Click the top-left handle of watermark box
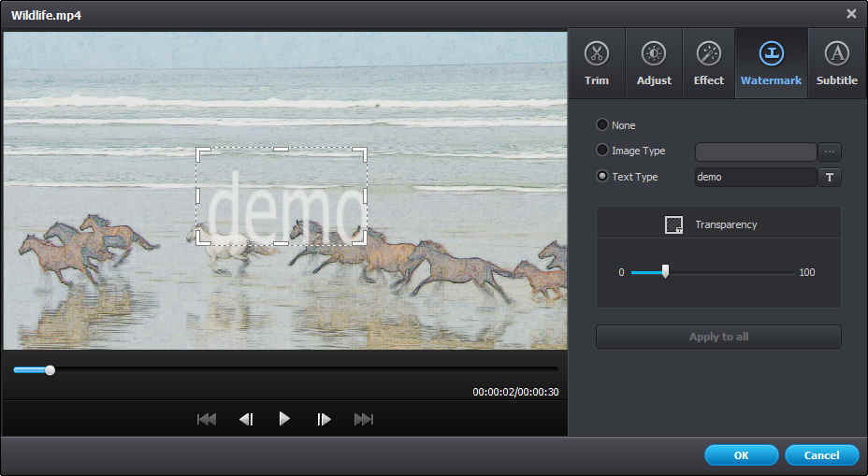868x476 pixels. point(203,154)
